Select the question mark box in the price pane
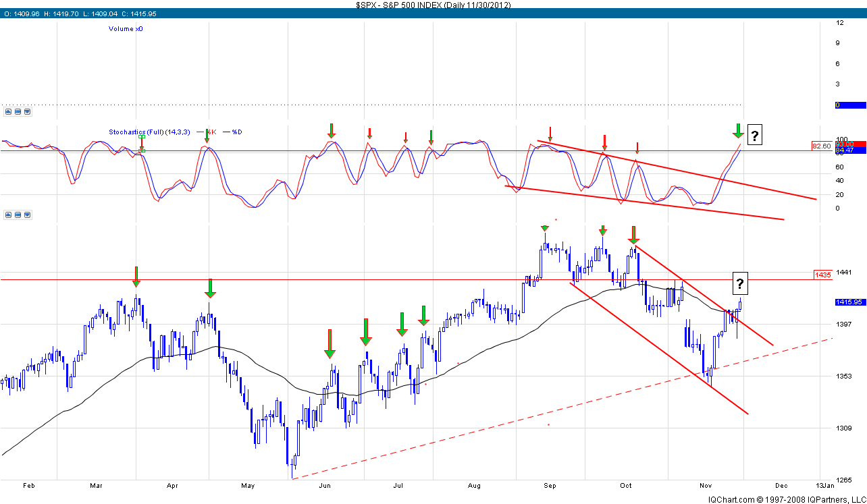 click(x=740, y=283)
